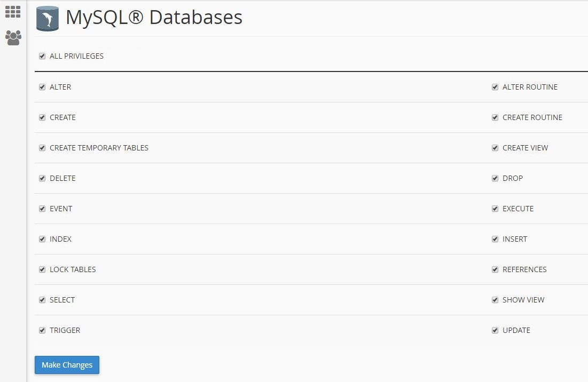Uncheck the CREATE privilege
Screen dimensions: 588x382
42,117
